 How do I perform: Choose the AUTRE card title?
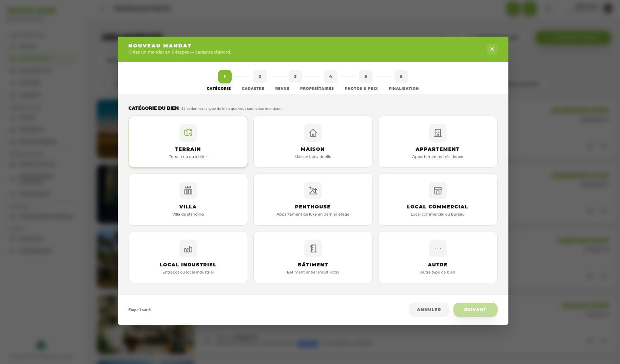pos(438,265)
